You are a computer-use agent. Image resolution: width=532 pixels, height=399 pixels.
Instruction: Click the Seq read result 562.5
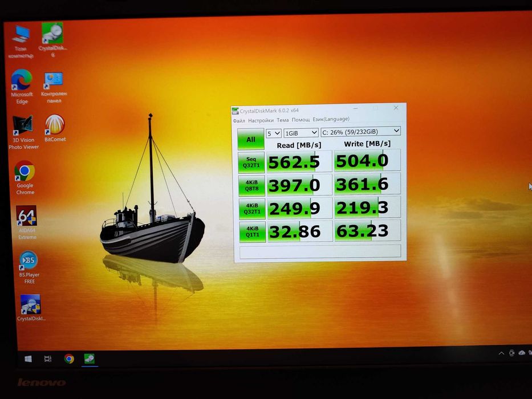(299, 162)
